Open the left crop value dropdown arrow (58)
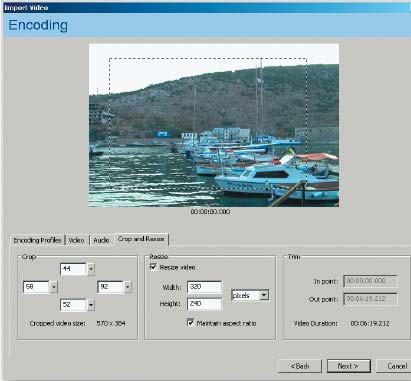Image resolution: width=411 pixels, height=381 pixels. click(54, 287)
